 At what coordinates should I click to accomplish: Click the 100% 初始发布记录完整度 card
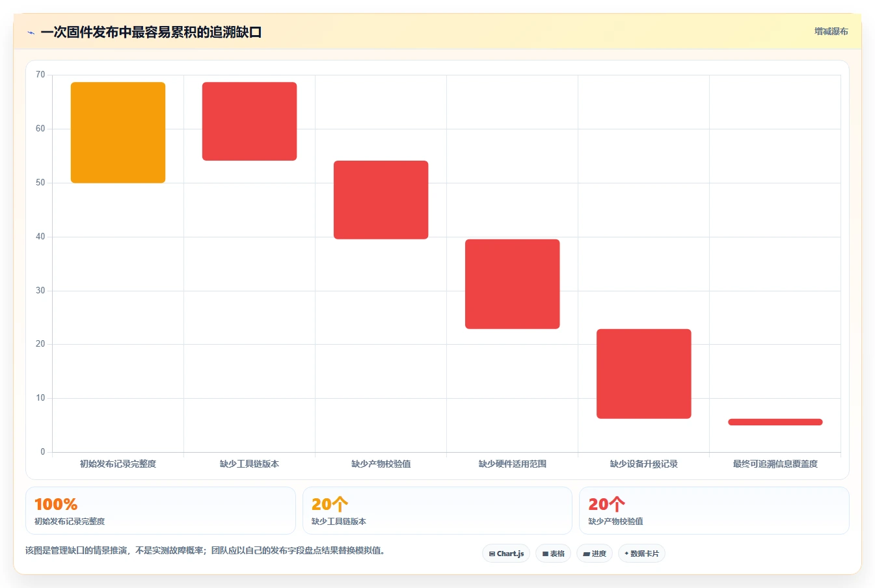click(160, 511)
